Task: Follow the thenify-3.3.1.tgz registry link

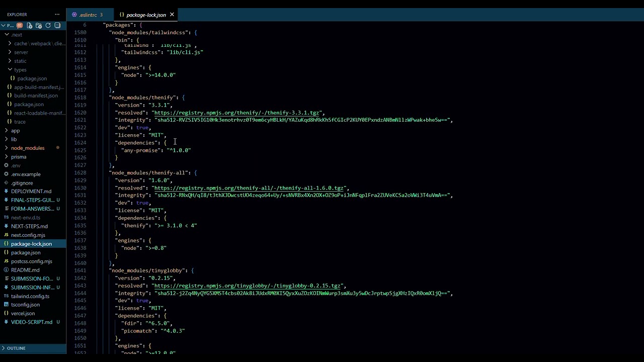Action: tap(236, 113)
